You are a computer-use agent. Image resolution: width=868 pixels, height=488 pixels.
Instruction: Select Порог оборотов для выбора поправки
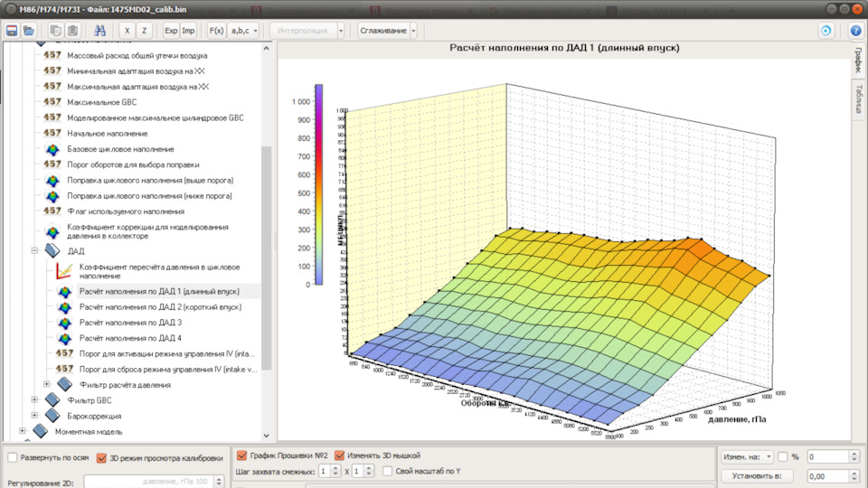133,164
